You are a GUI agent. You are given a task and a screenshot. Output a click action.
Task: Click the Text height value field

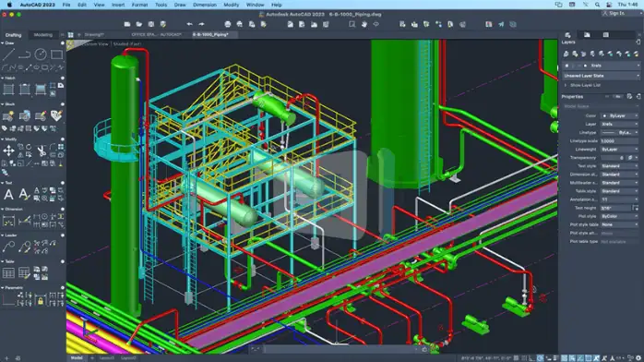coord(615,208)
